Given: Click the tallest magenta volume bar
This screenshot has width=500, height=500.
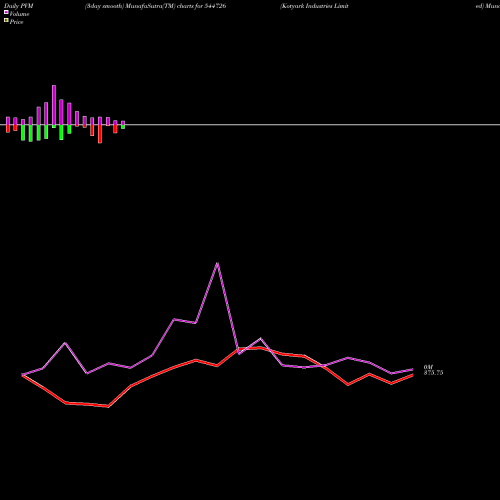Looking at the screenshot, I should point(54,105).
